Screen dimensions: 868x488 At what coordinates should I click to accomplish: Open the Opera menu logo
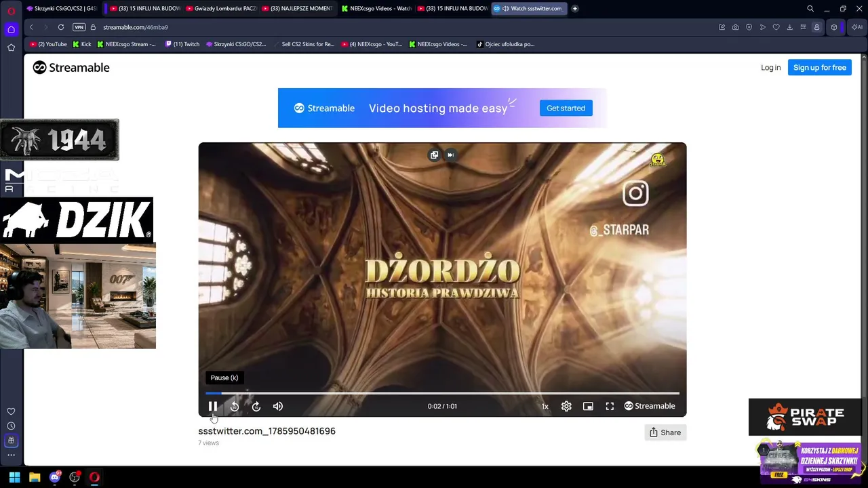point(11,10)
